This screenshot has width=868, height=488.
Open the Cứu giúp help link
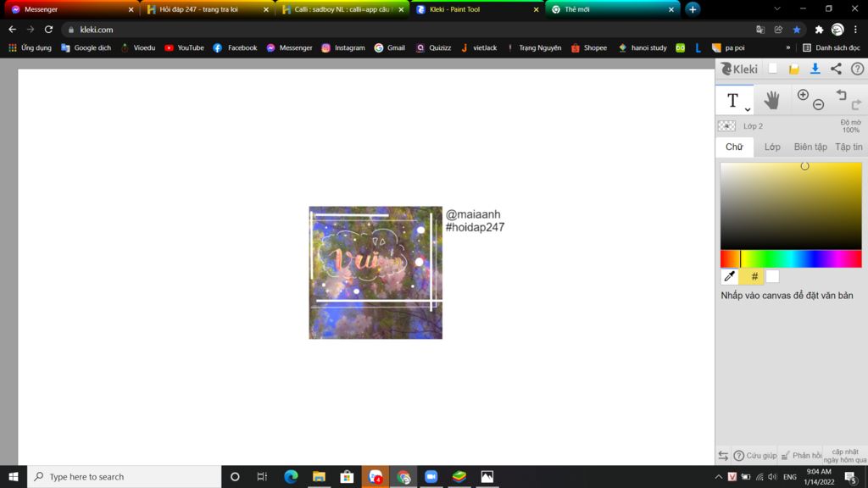(x=755, y=455)
